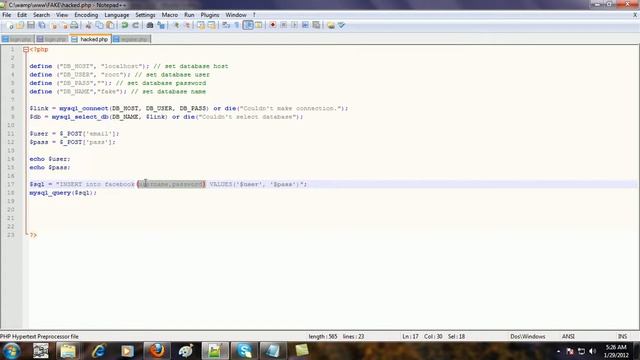The width and height of the screenshot is (640, 360).
Task: Undo last edit green arrow
Action: [124, 25]
